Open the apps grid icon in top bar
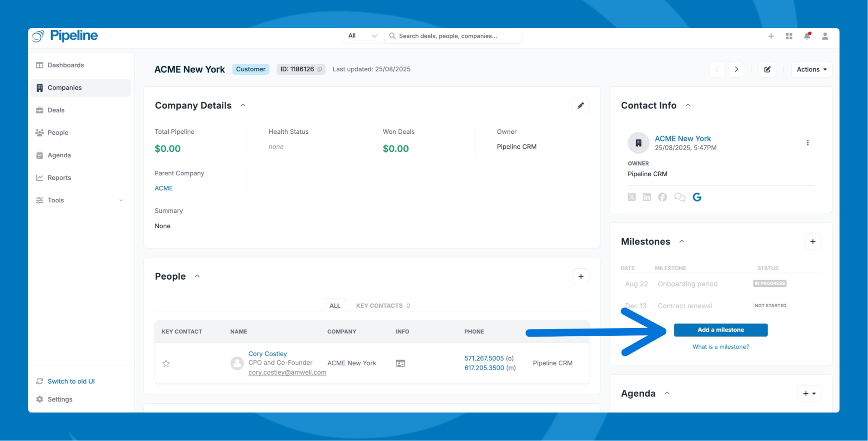 pyautogui.click(x=789, y=36)
